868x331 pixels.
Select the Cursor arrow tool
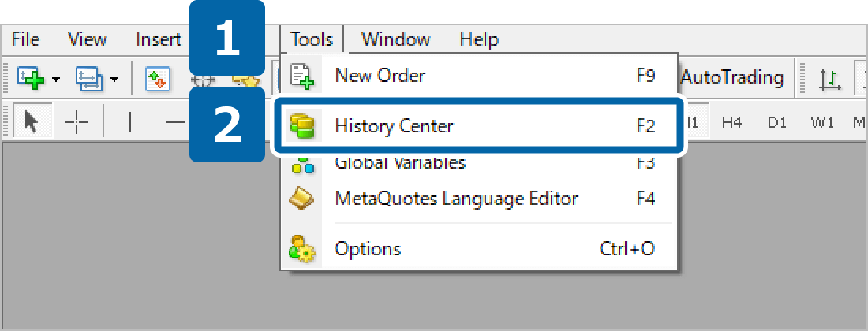32,120
